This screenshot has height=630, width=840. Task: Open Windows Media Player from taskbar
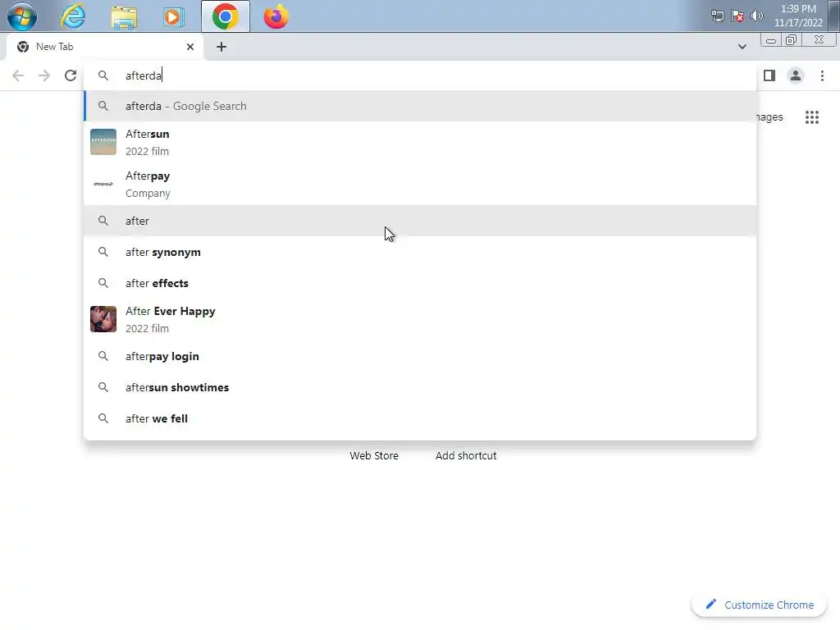[x=174, y=16]
